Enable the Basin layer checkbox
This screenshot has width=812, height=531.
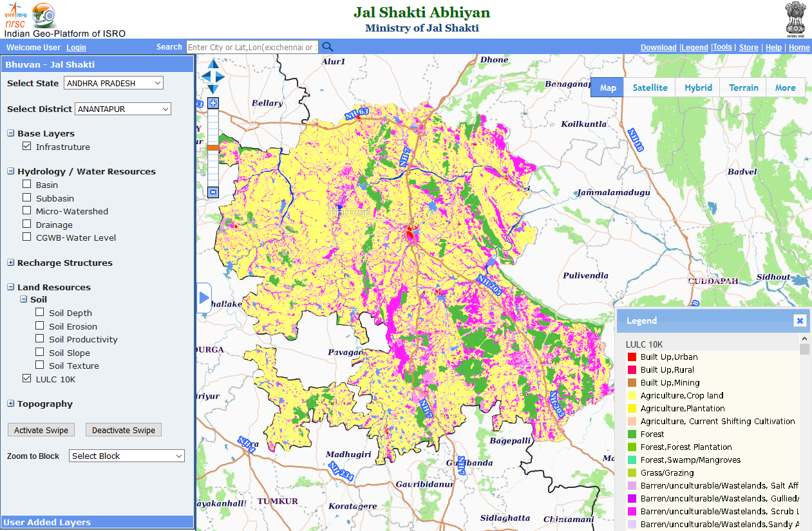click(x=26, y=184)
